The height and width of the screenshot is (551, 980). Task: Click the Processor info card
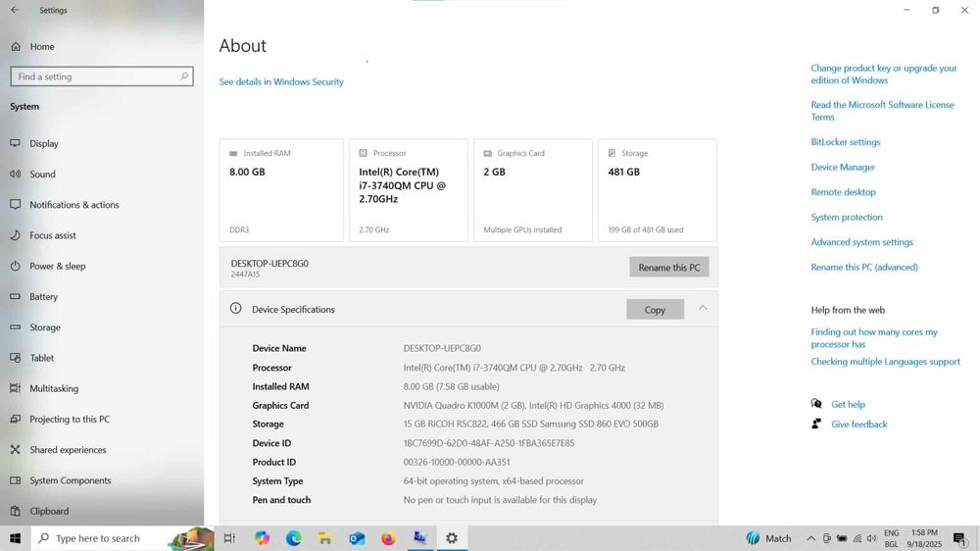pos(408,190)
